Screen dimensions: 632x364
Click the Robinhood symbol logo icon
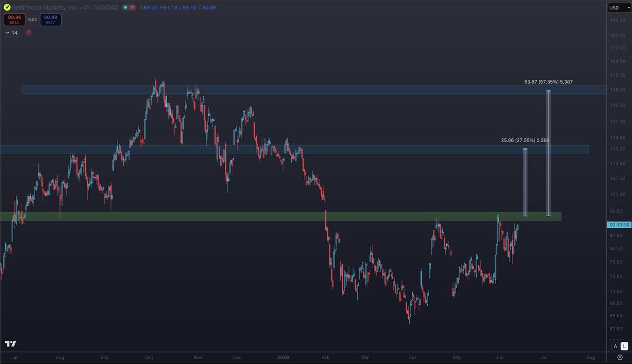tap(7, 7)
